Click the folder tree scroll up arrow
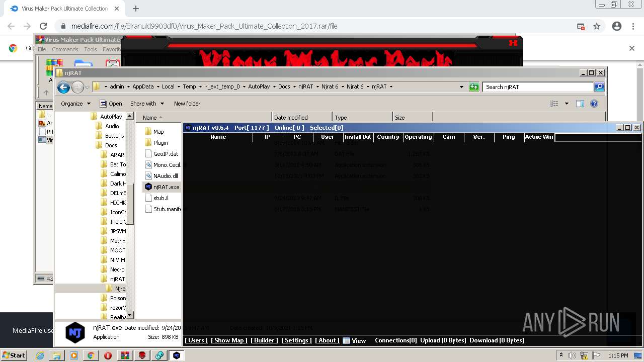The width and height of the screenshot is (644, 362). pos(129,116)
